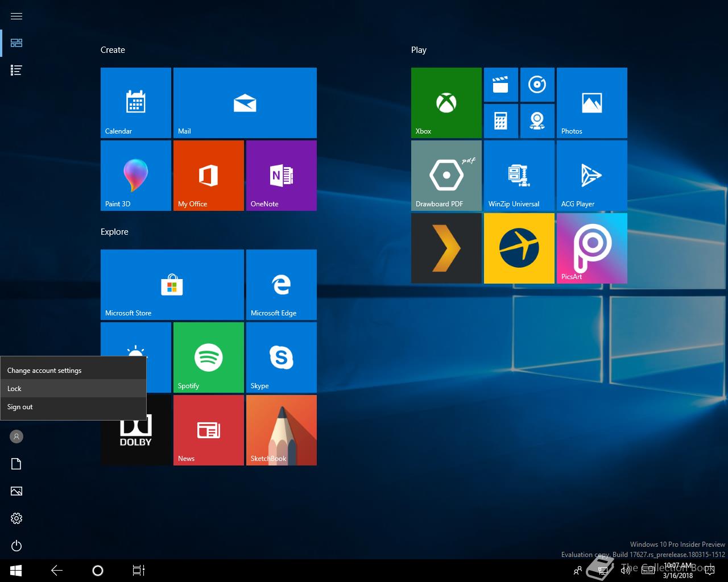The height and width of the screenshot is (582, 728).
Task: Launch Drawboard PDF tile
Action: [446, 176]
